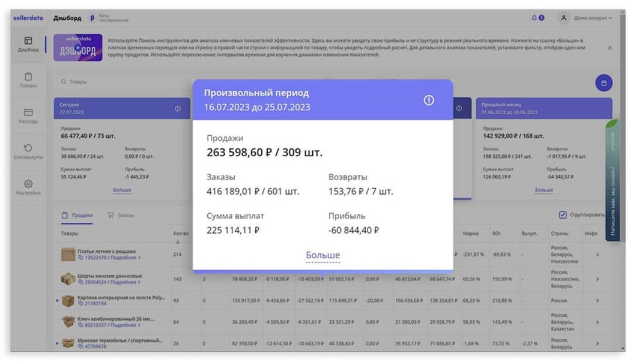Switch to the Заказы tab
Image resolution: width=636 pixels, height=364 pixels.
(121, 215)
